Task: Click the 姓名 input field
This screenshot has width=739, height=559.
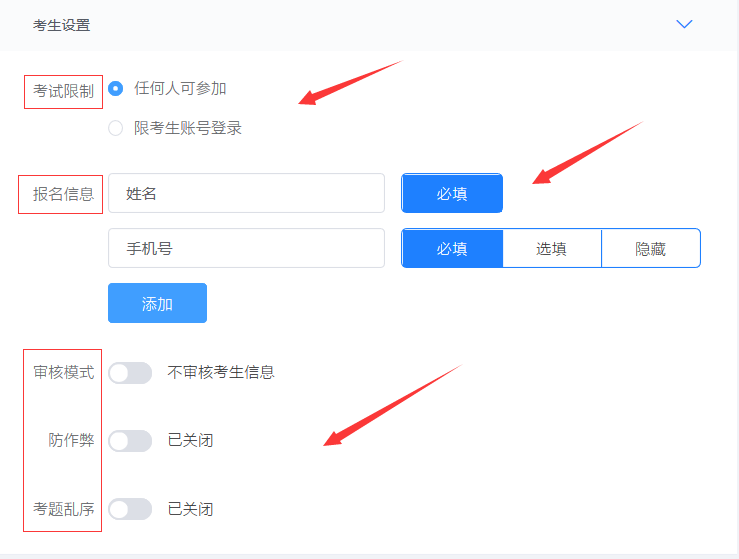Action: coord(246,193)
